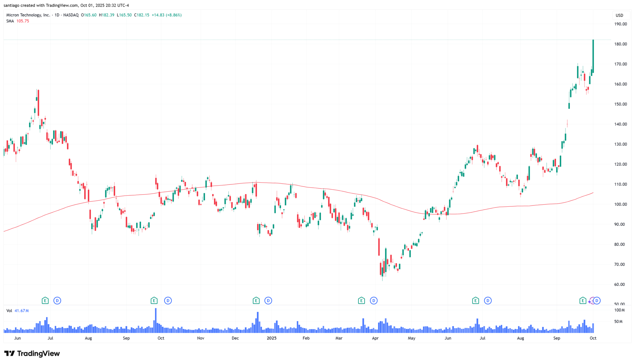This screenshot has height=364, width=635.
Task: Click the Micron Technology, Inc. symbol title
Action: click(x=28, y=15)
